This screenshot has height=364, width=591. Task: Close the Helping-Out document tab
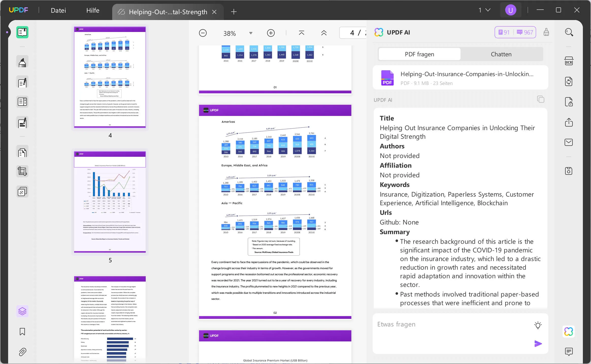click(x=214, y=12)
